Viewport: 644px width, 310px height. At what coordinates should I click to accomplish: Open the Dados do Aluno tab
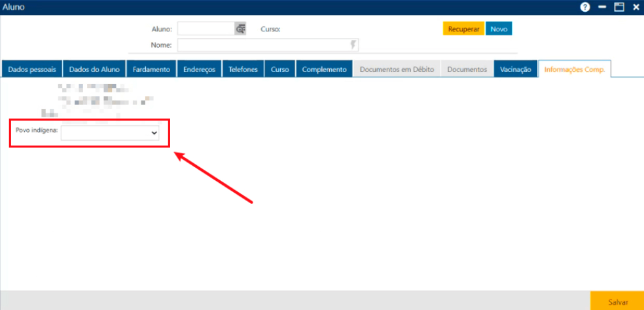pos(94,69)
